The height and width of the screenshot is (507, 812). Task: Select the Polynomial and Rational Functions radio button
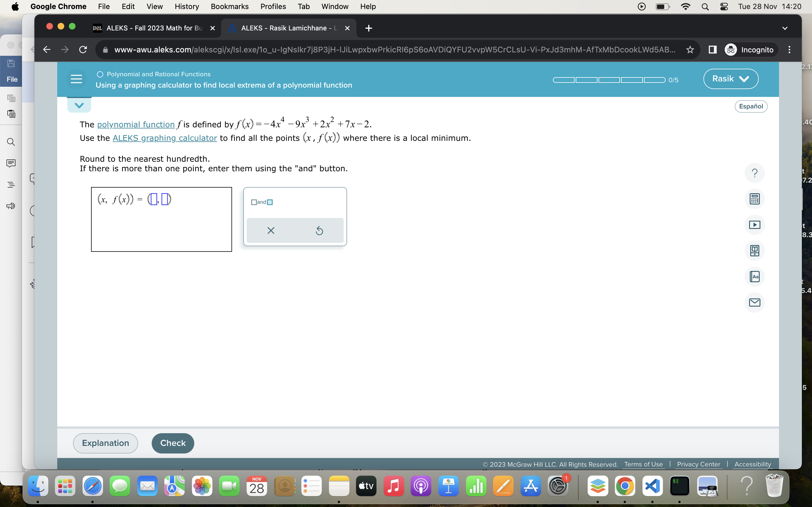(100, 74)
